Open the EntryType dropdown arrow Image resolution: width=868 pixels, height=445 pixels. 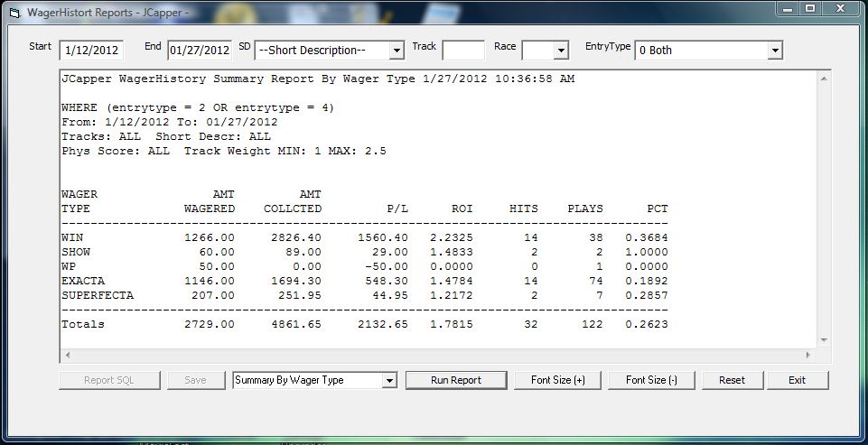[774, 51]
